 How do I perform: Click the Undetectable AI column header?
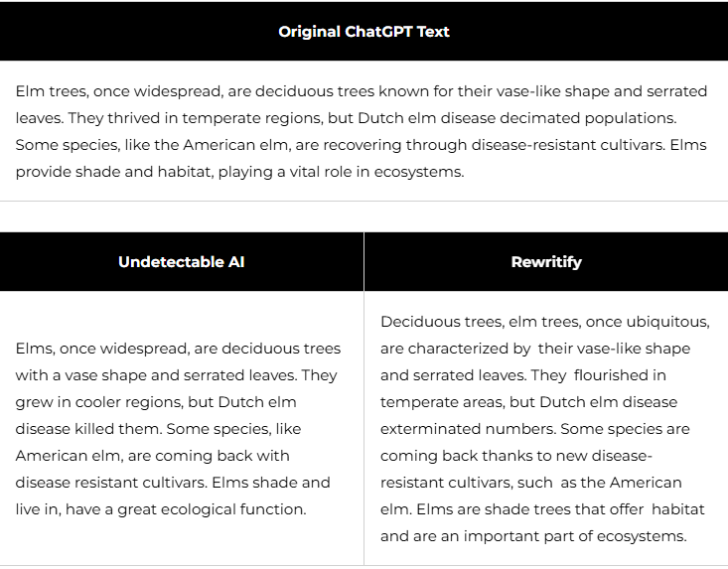click(181, 262)
